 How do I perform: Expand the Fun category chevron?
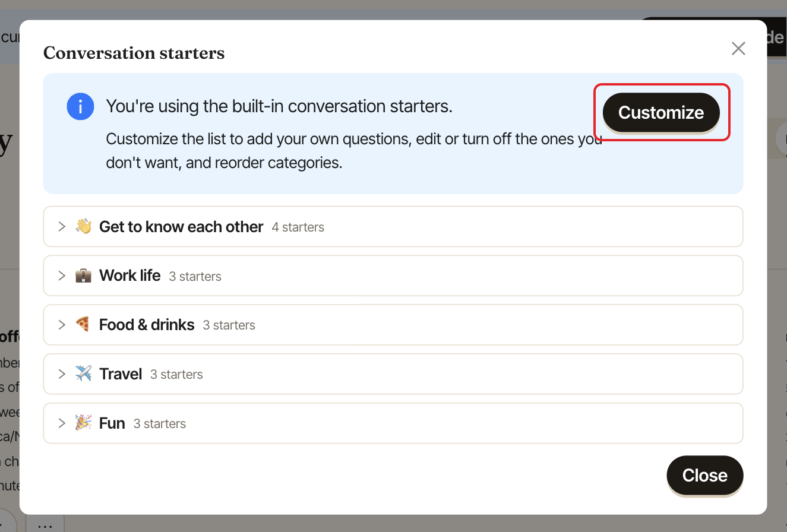coord(61,423)
